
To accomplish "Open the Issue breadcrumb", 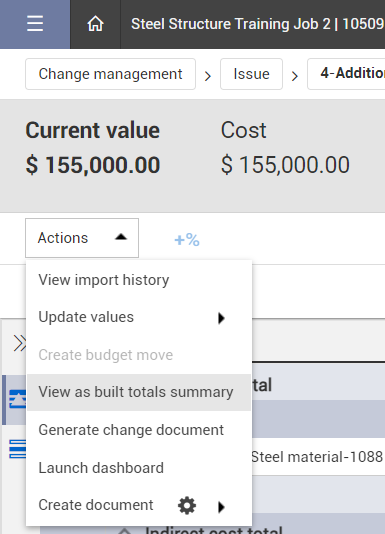I will pyautogui.click(x=251, y=74).
